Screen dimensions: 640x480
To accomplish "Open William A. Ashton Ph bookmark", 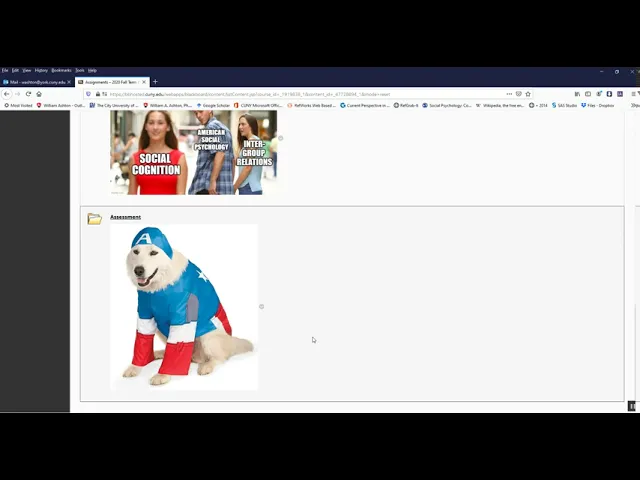I will tap(167, 105).
